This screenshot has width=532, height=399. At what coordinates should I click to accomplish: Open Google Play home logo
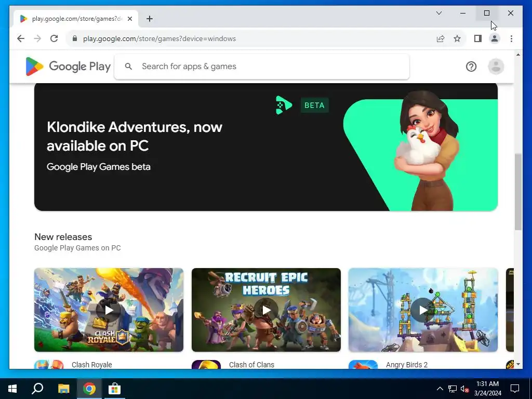click(x=68, y=66)
